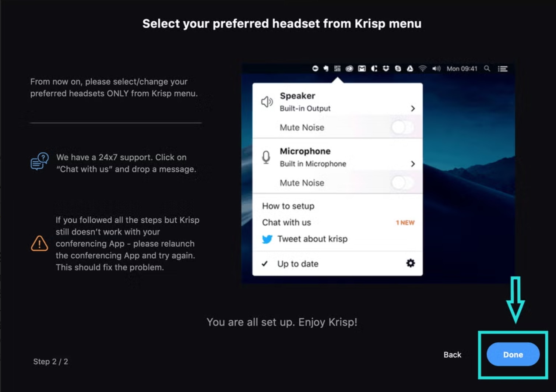The image size is (556, 392).
Task: Click the Dropbox menu bar icon
Action: click(x=386, y=68)
